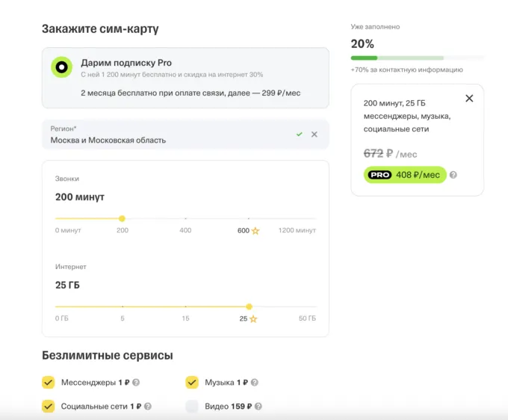Close the tariff summary card

(x=469, y=99)
